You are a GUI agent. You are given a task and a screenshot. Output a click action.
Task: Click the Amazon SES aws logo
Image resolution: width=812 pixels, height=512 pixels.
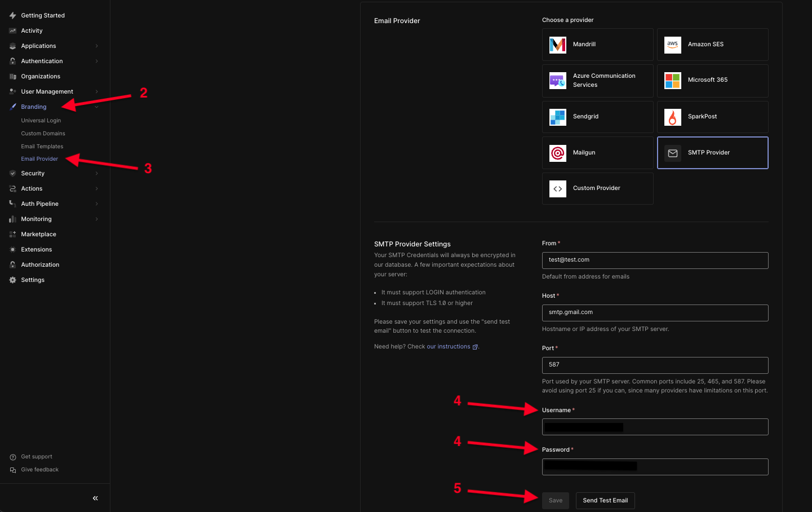pos(673,45)
